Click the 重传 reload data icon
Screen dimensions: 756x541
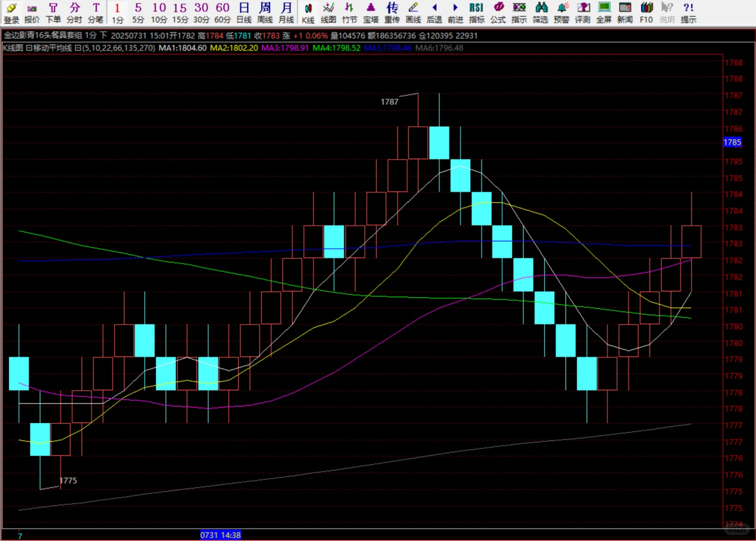coord(392,13)
